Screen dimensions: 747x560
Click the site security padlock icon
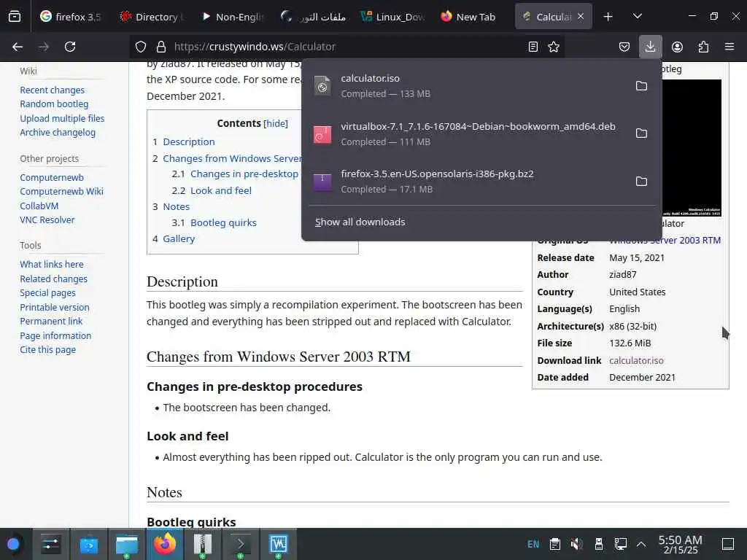click(161, 47)
